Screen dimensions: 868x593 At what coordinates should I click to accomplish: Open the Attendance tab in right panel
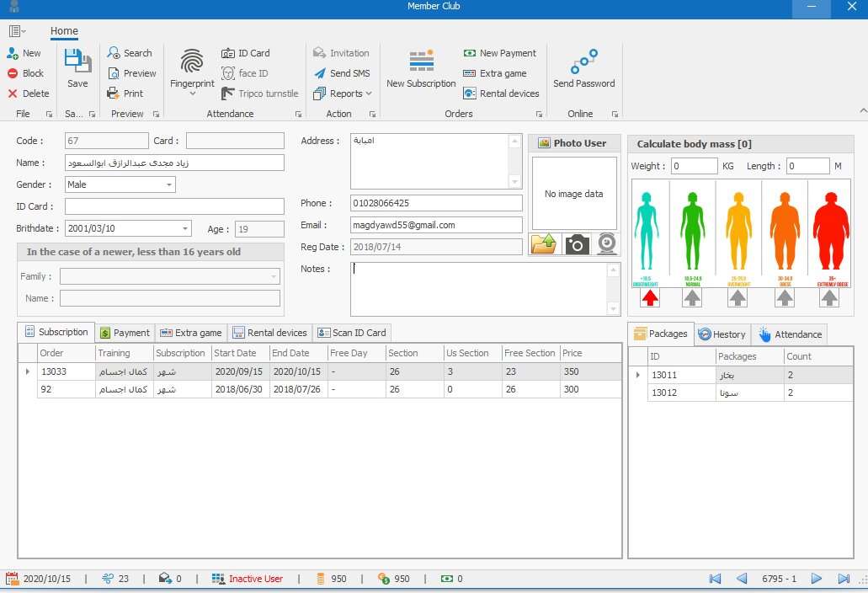pyautogui.click(x=790, y=334)
